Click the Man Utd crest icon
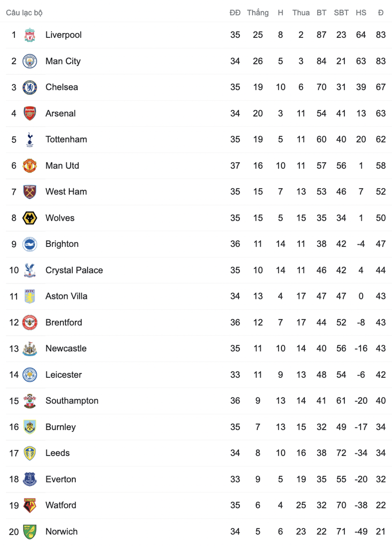The height and width of the screenshot is (549, 392). [x=30, y=165]
